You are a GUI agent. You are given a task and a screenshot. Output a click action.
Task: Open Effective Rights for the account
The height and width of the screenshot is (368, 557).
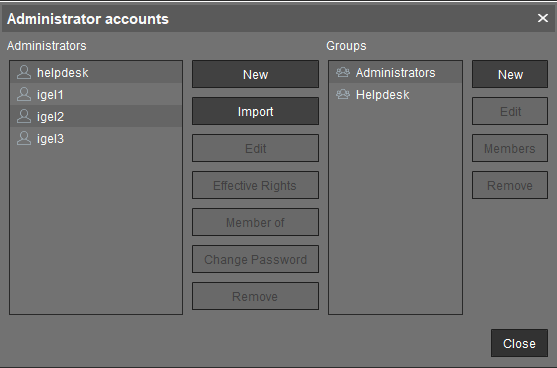pos(255,185)
